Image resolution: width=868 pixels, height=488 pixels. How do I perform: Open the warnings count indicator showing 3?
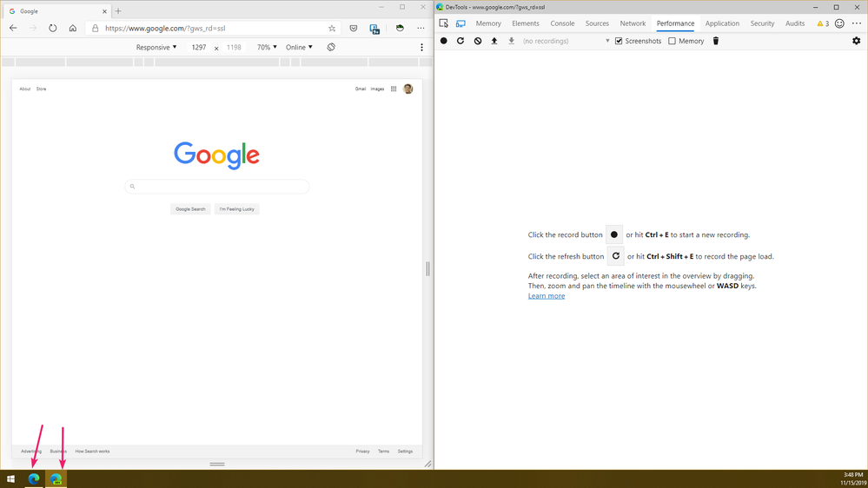click(x=823, y=23)
